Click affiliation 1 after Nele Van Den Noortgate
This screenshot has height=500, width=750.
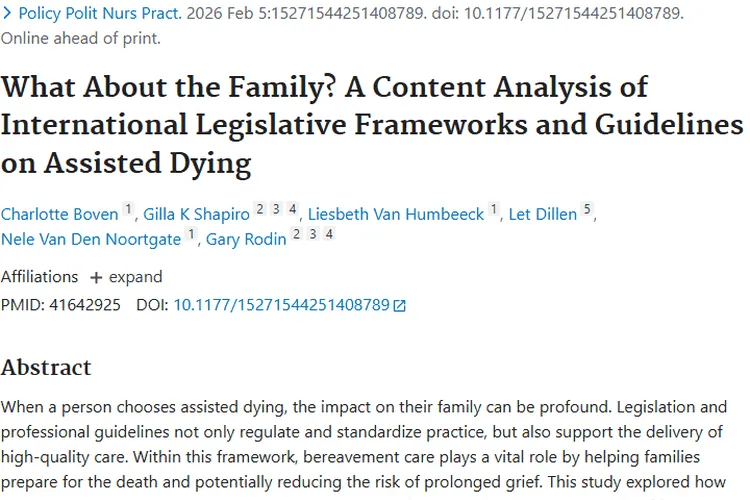192,236
